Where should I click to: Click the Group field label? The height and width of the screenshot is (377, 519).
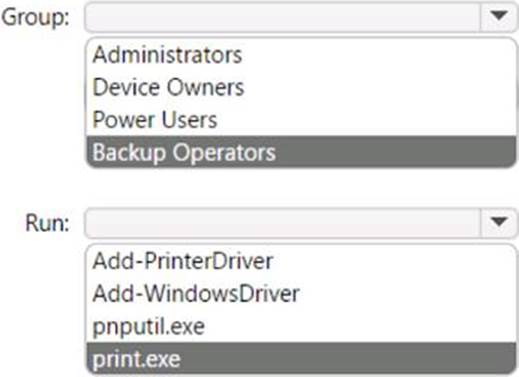tap(36, 17)
